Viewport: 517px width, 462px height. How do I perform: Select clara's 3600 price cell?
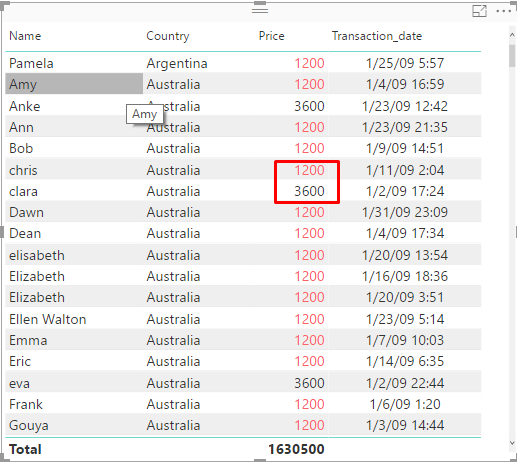(309, 191)
